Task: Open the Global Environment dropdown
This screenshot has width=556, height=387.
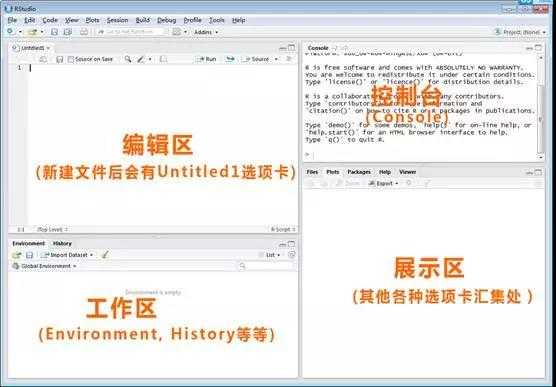Action: [45, 266]
